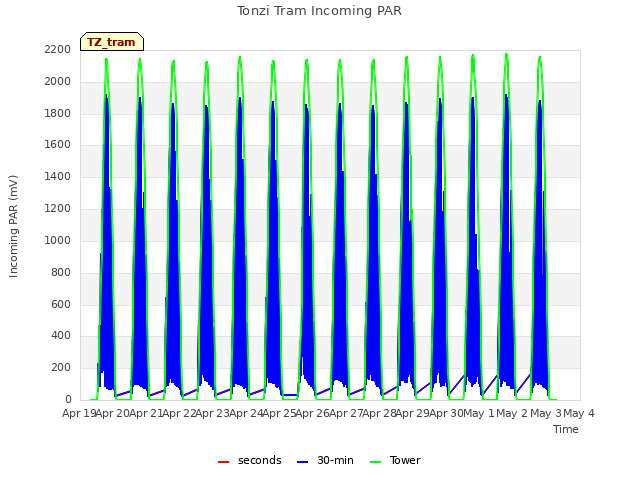640x480 pixels.
Task: Click the May 4 x-axis date label
Action: click(x=579, y=413)
